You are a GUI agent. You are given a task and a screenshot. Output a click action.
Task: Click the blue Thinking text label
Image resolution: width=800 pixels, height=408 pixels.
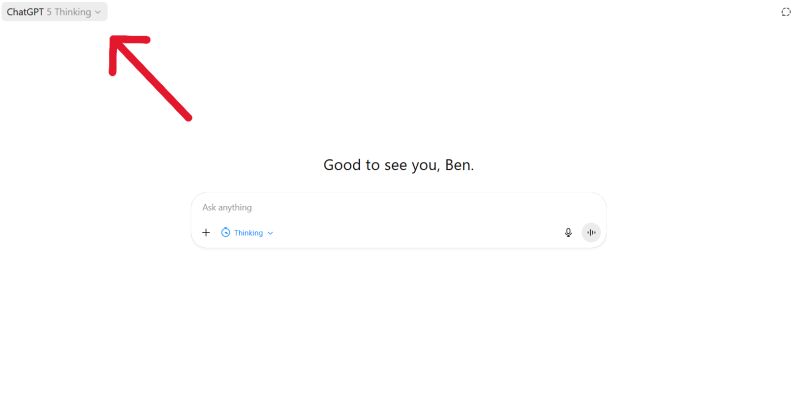[x=248, y=233]
